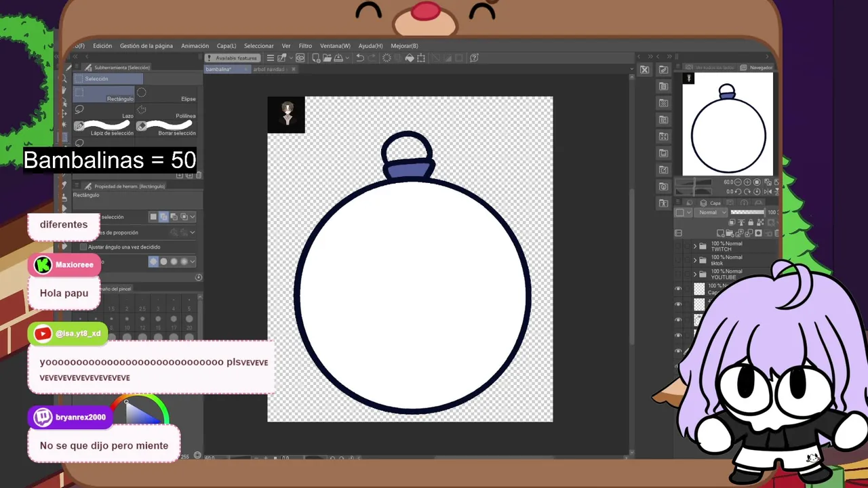This screenshot has height=488, width=868.
Task: Select Remove from selection mode
Action: click(174, 217)
